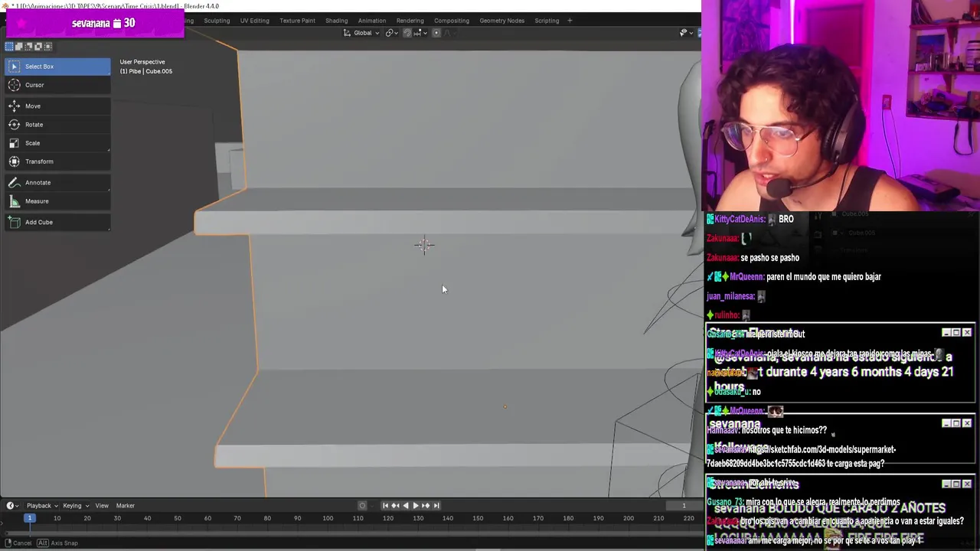
Task: Select the Add Cube tool
Action: coord(57,222)
